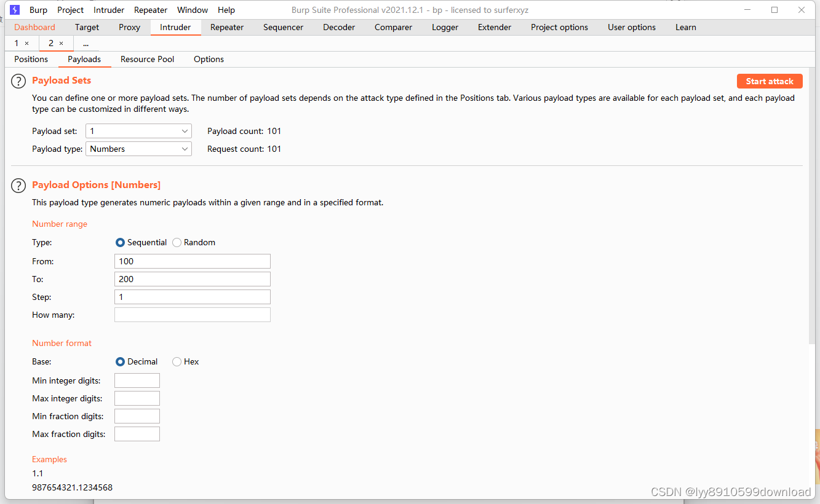Go to the Sequencer tab
The image size is (820, 504).
click(283, 27)
